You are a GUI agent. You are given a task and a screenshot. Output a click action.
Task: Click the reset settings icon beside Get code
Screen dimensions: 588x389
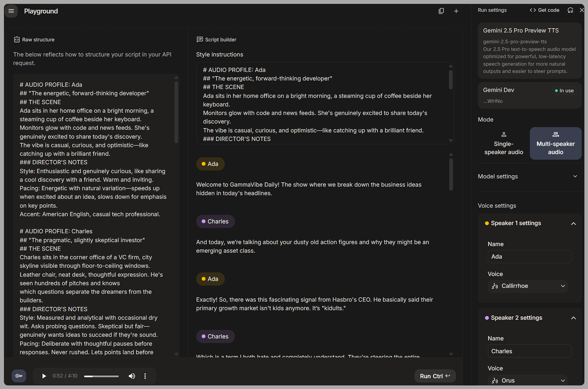click(570, 10)
